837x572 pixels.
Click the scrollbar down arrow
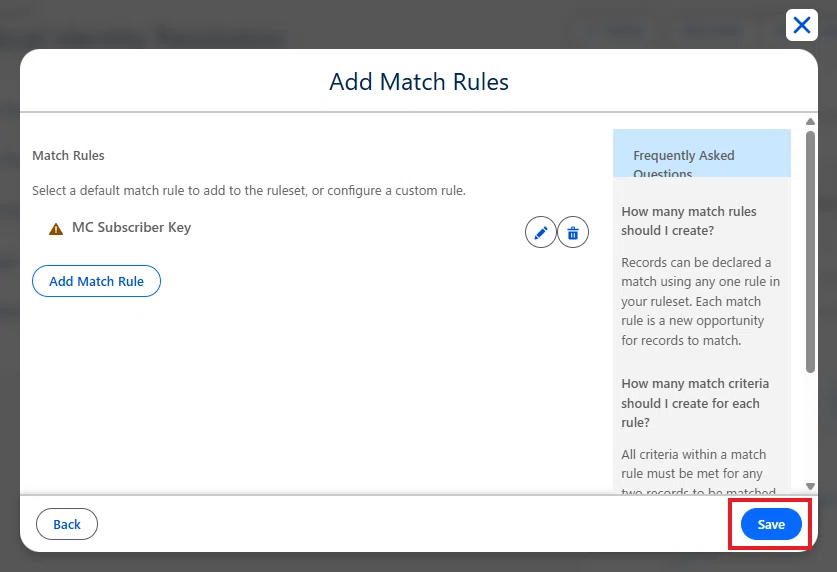pos(810,486)
